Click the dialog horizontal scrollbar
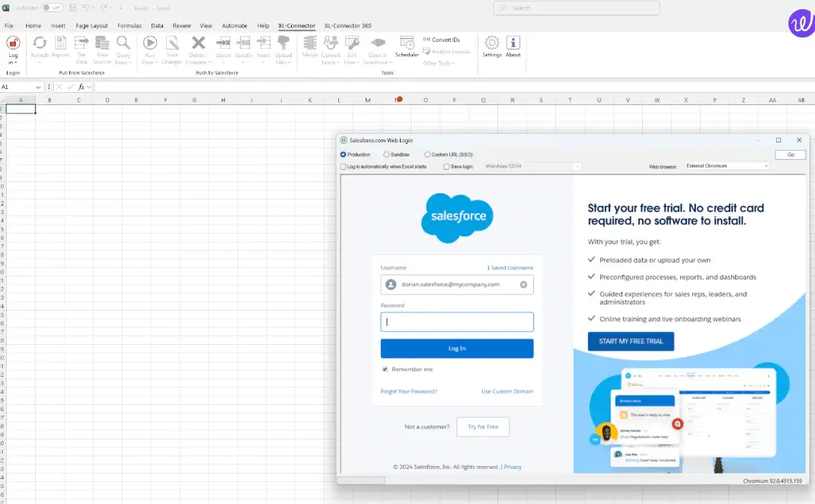Screen dimensions: 815x504 (362, 480)
